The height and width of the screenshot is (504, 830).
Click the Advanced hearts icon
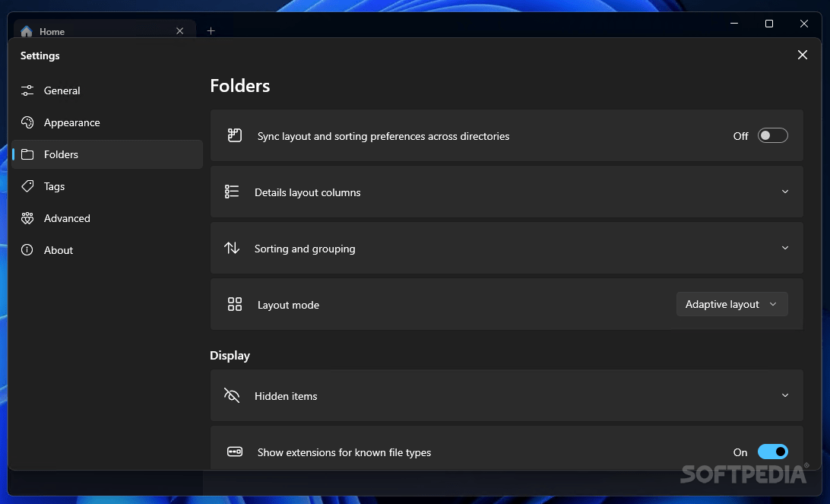point(27,218)
